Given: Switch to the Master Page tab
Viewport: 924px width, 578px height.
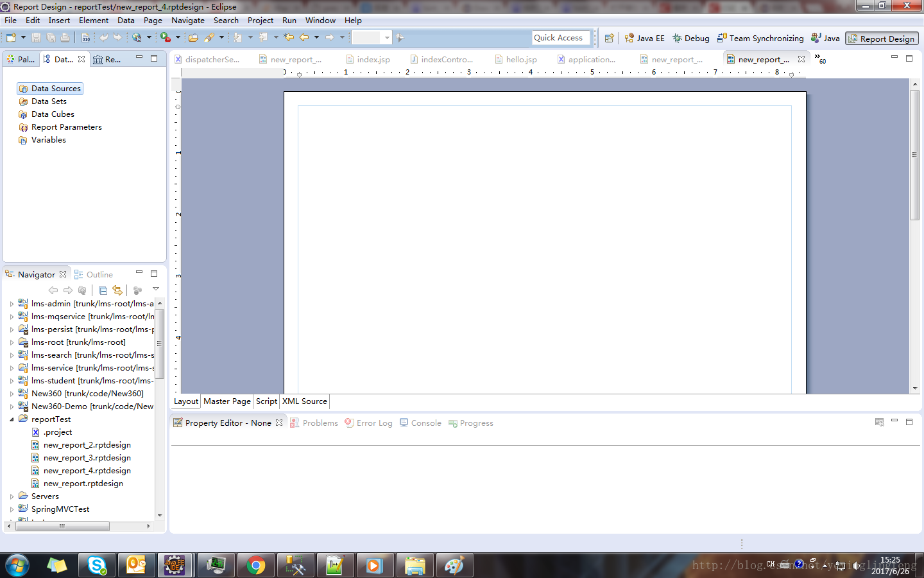Looking at the screenshot, I should click(227, 401).
